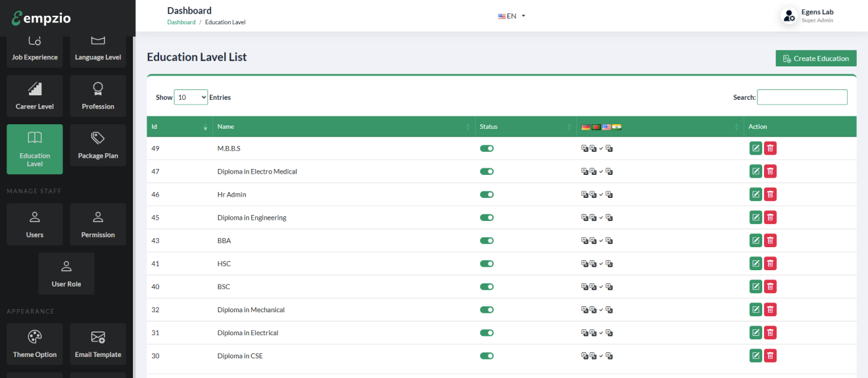Open Theme Option under Appearance
This screenshot has width=868, height=378.
(x=35, y=344)
